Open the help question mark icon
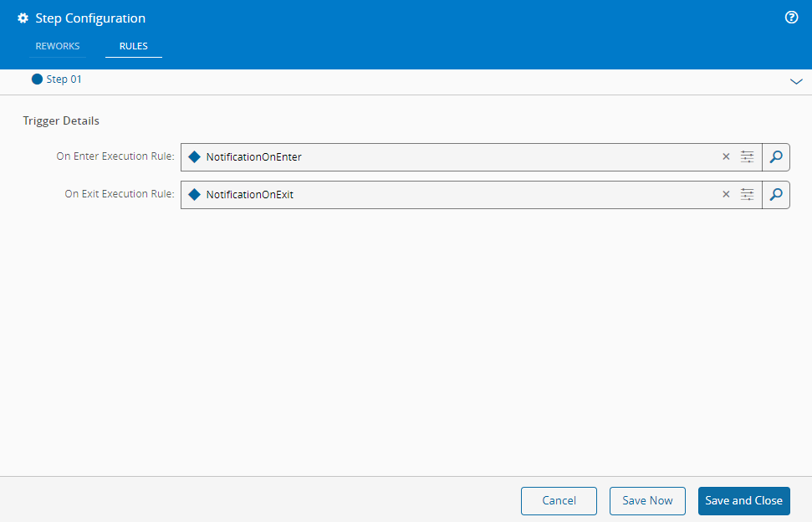This screenshot has height=522, width=812. pos(791,18)
